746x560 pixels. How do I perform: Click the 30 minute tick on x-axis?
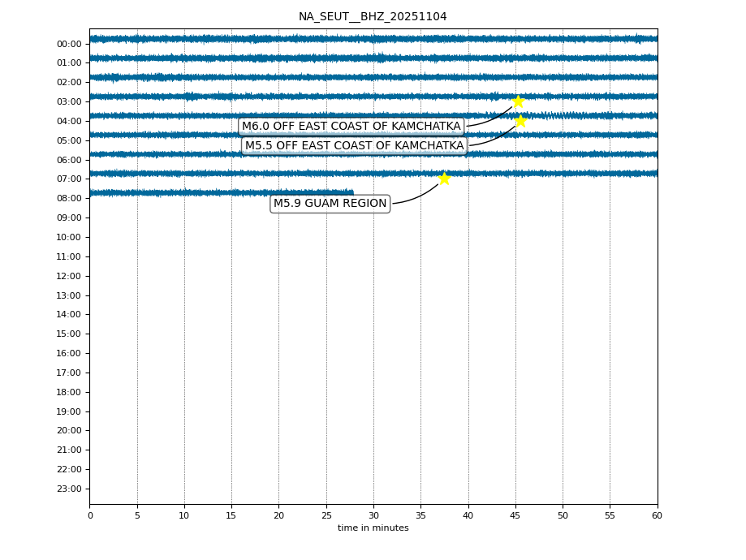tap(373, 515)
